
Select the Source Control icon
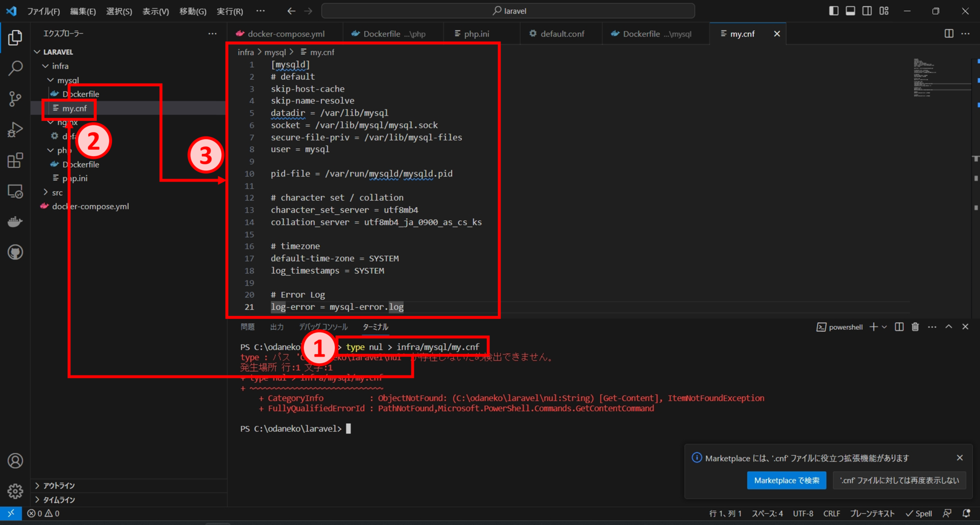coord(15,99)
